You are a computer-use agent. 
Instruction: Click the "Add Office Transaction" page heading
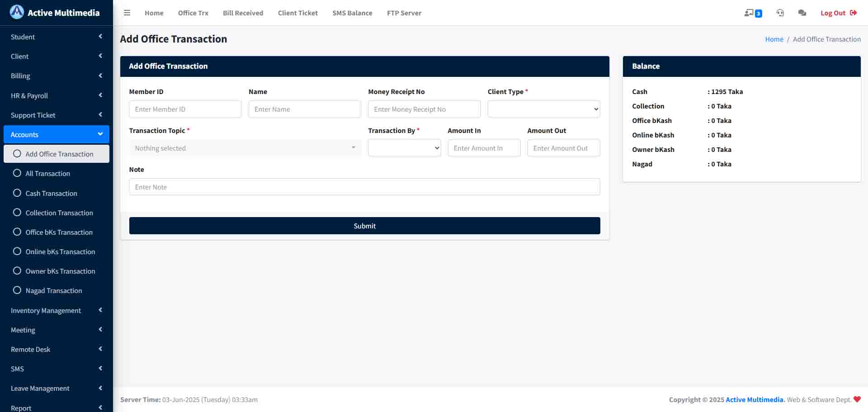click(174, 39)
